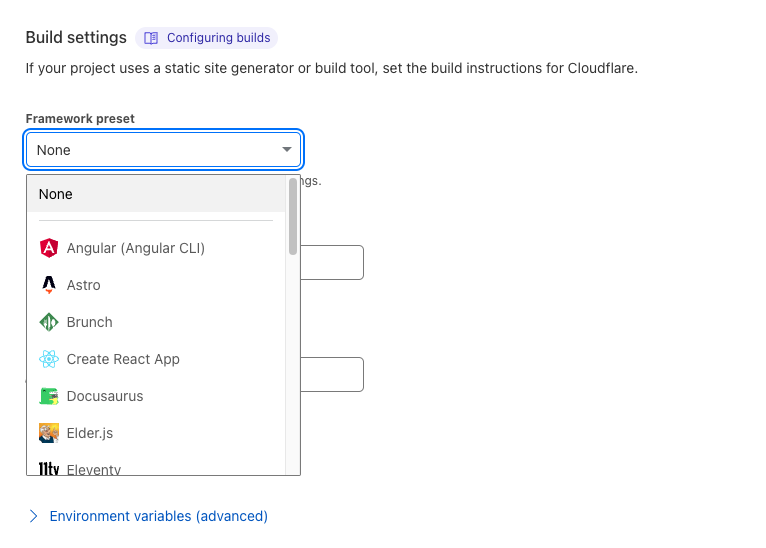The width and height of the screenshot is (766, 548).
Task: Select None in the preset list
Action: point(156,194)
